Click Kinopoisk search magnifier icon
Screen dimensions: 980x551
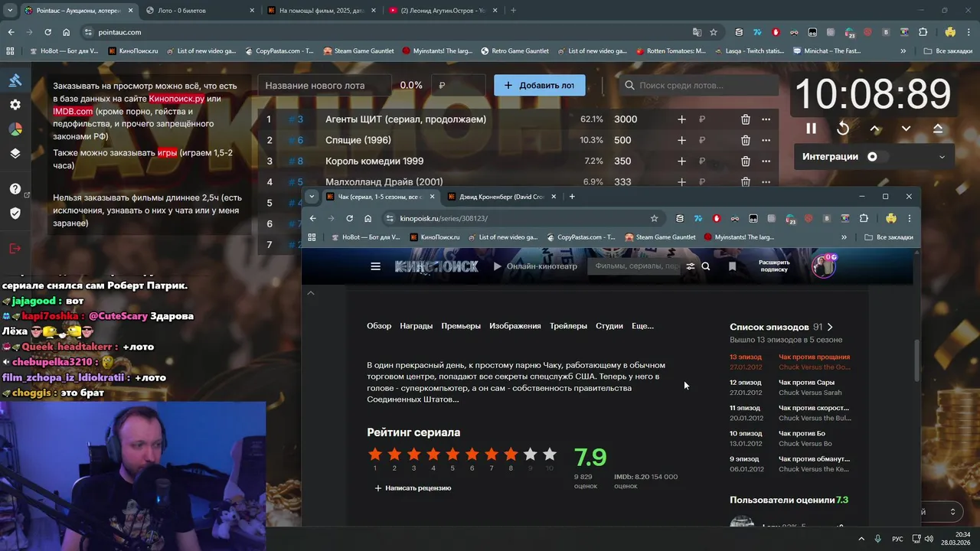pyautogui.click(x=706, y=266)
